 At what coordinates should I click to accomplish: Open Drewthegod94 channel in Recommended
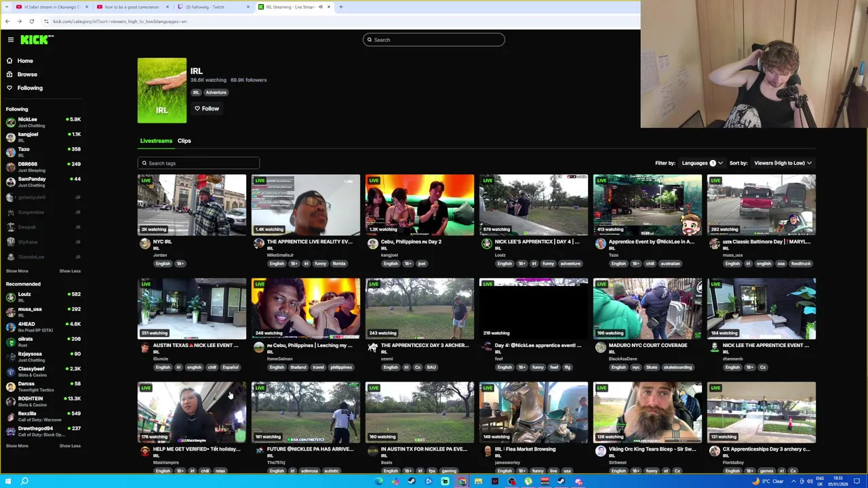pyautogui.click(x=43, y=431)
